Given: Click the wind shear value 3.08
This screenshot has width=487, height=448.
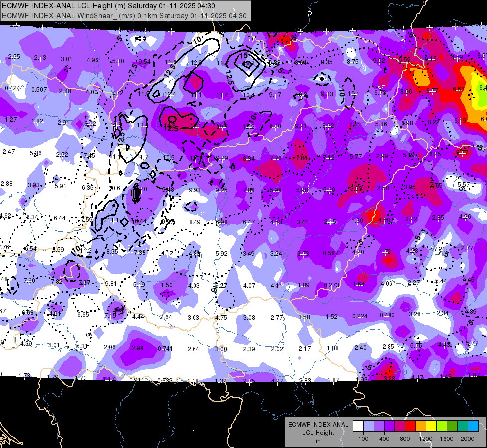Looking at the screenshot, I should point(249,317).
